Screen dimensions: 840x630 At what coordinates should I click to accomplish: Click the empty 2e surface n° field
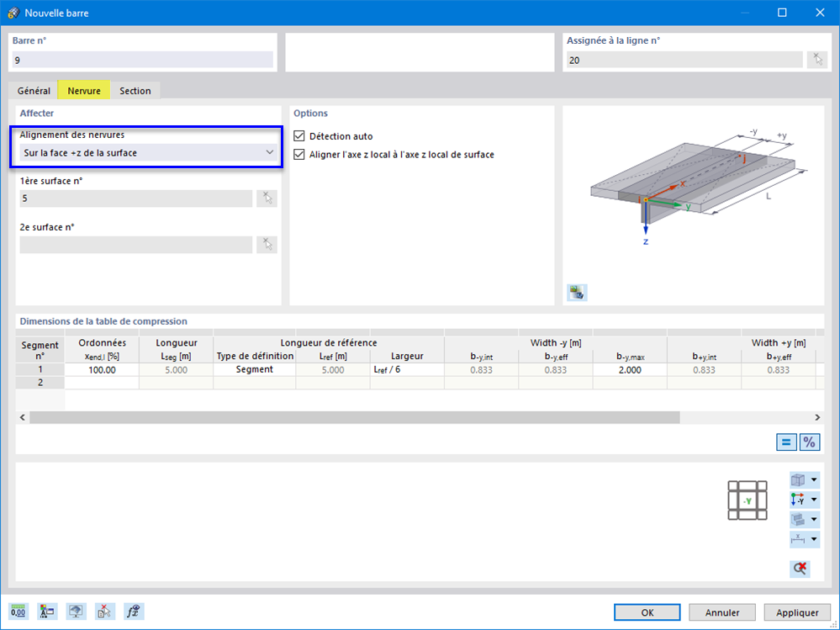(136, 244)
